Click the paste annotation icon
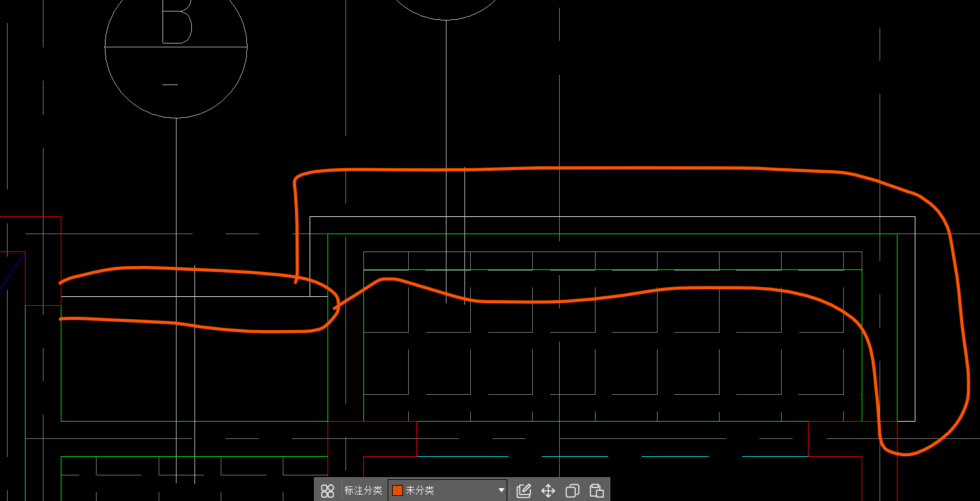Viewport: 980px width, 501px height. (x=597, y=491)
